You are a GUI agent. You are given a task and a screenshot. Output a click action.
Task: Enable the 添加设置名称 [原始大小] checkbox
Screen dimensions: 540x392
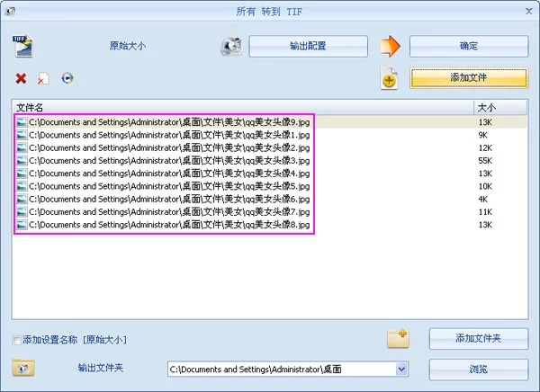[x=16, y=340]
